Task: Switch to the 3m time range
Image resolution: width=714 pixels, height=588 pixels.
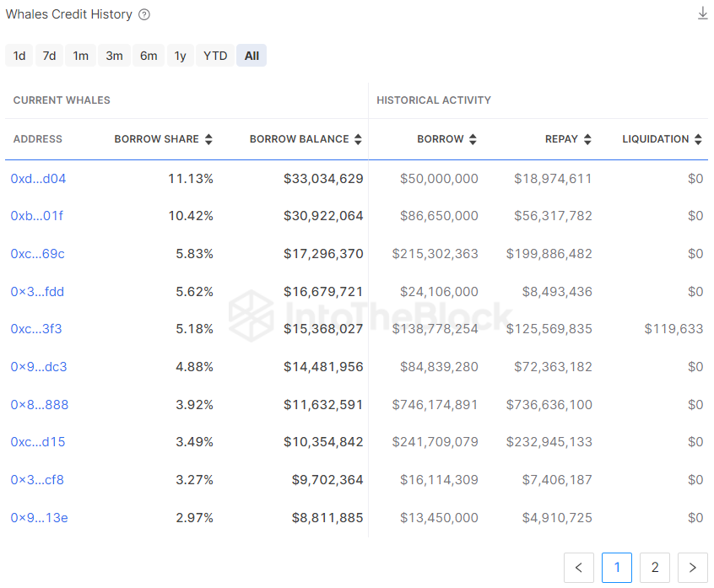Action: pyautogui.click(x=114, y=56)
